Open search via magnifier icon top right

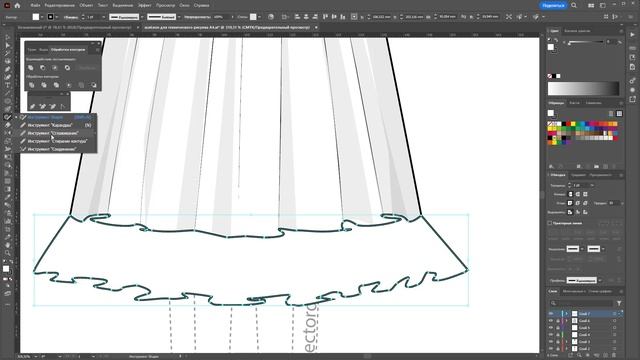click(x=574, y=5)
